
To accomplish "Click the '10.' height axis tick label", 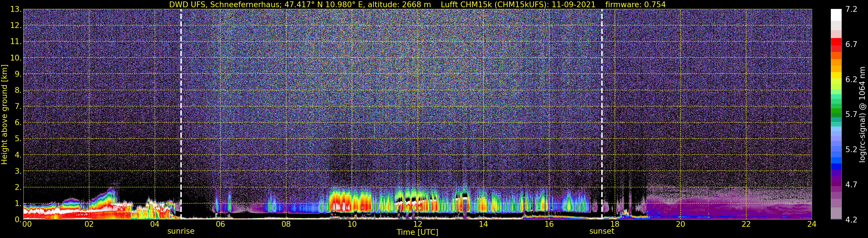I will 16,58.
